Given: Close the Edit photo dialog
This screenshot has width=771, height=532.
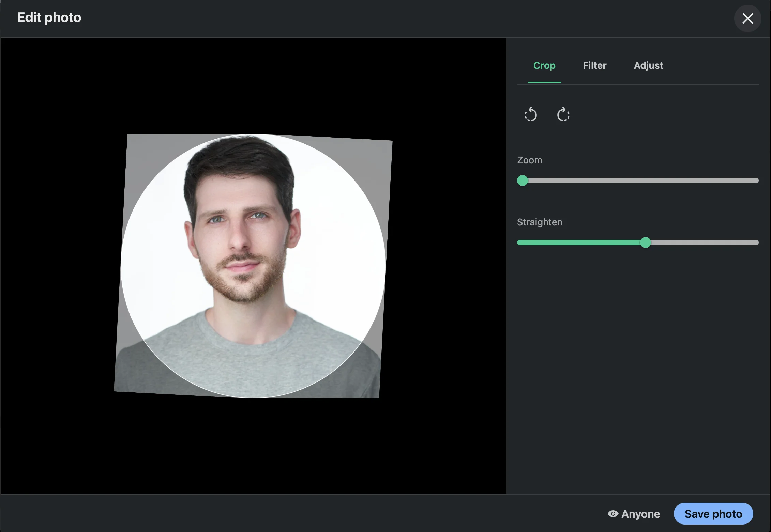Looking at the screenshot, I should (x=747, y=18).
